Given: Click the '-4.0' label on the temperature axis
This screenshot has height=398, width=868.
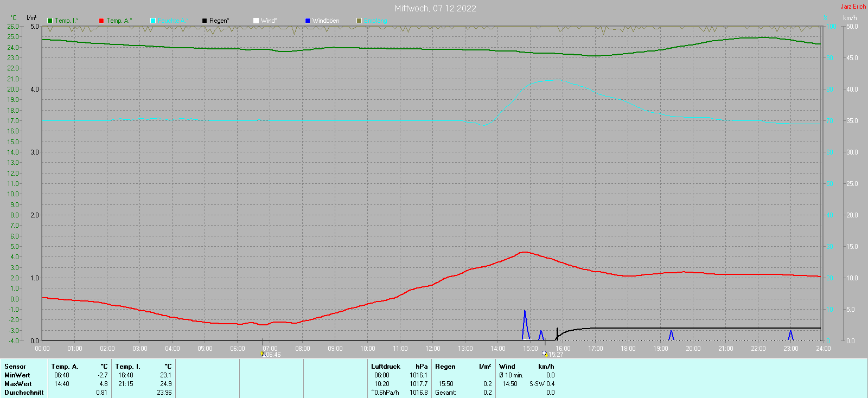Looking at the screenshot, I should (13, 341).
